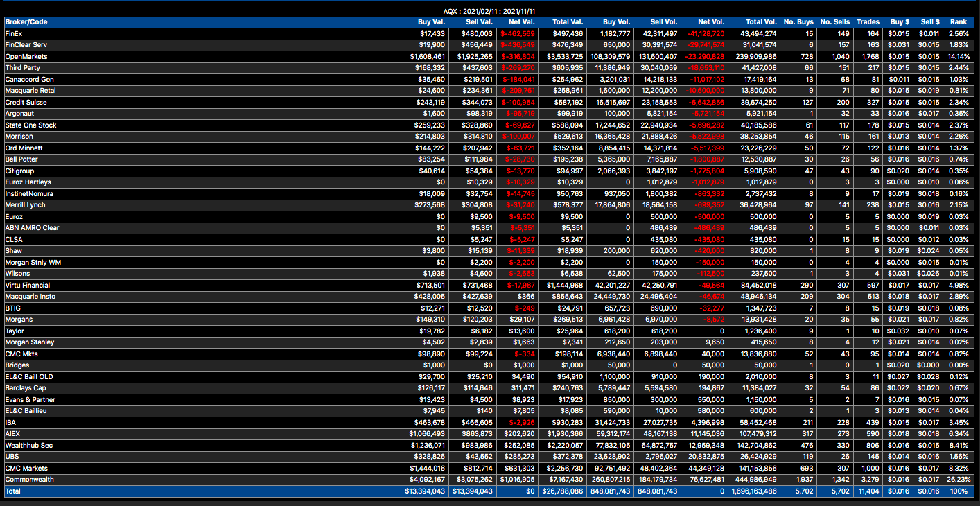Click the Buy $ column header

point(900,22)
